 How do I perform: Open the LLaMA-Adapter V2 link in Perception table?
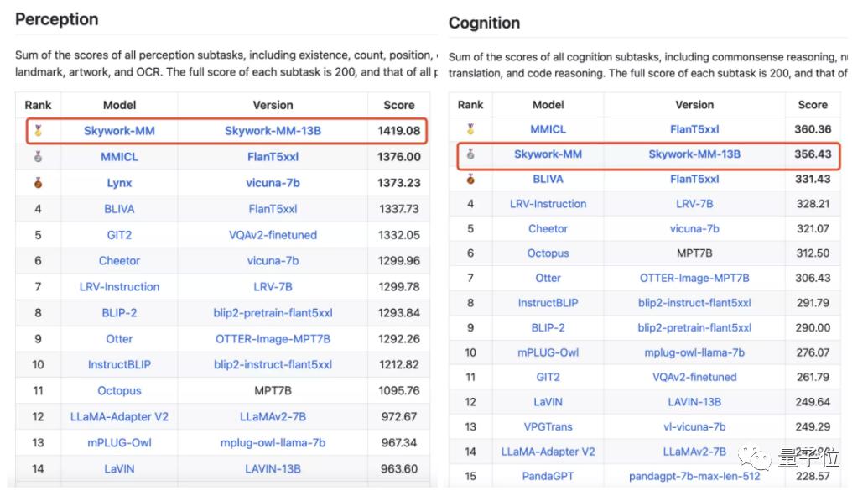coord(119,417)
